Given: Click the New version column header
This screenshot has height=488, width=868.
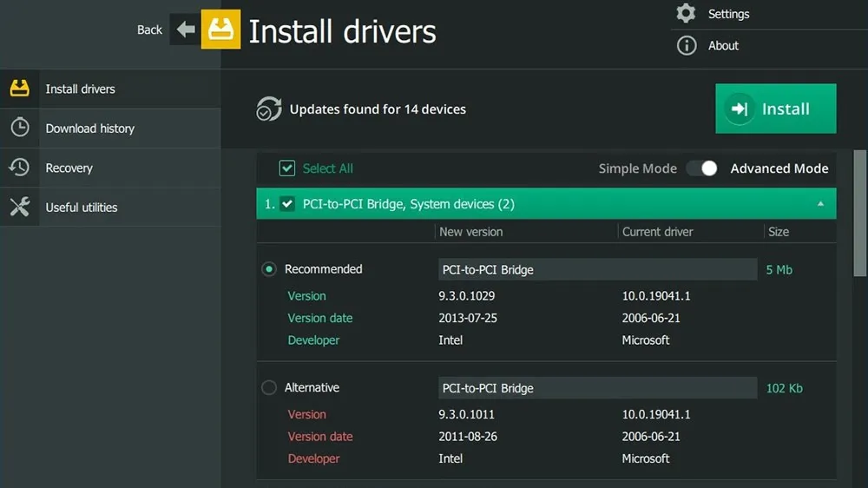Looking at the screenshot, I should click(471, 232).
